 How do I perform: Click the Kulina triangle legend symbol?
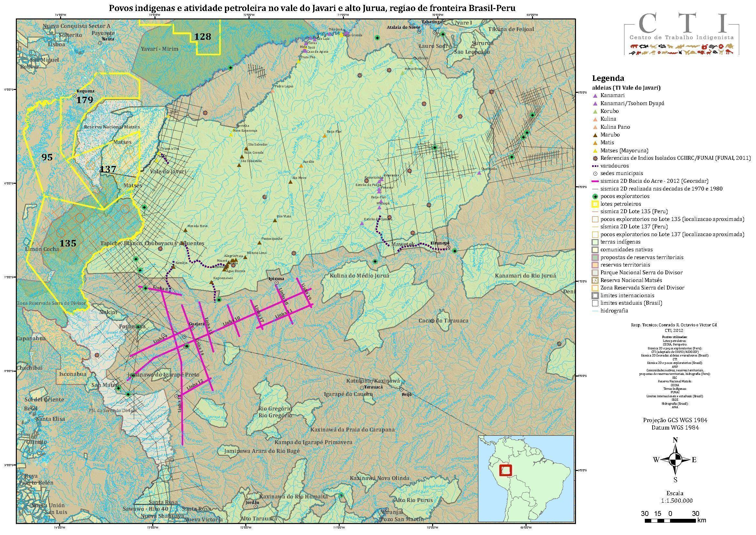(595, 119)
